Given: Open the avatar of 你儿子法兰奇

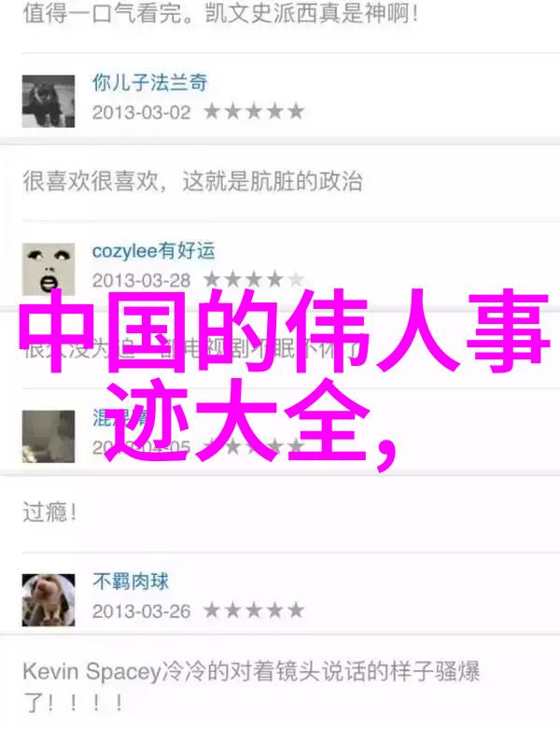Looking at the screenshot, I should click(x=49, y=101).
